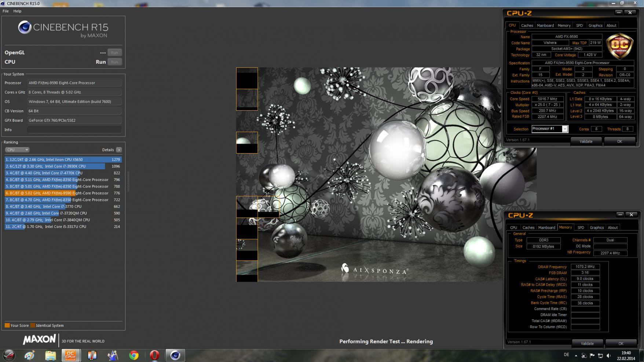Select Graphics tab in CPU-Z memory window
The width and height of the screenshot is (644, 362).
click(x=597, y=228)
